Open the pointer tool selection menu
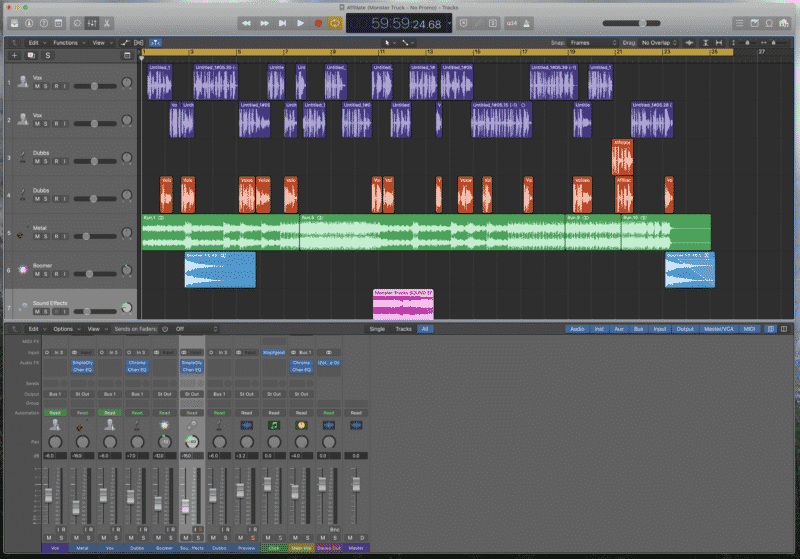Screen dimensions: 800x559 point(390,43)
